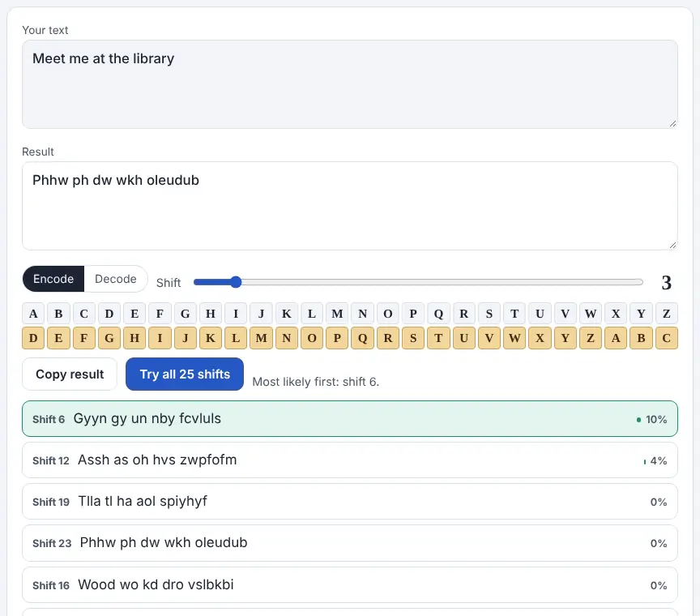Viewport: 700px width, 616px height.
Task: Click the shift value number 3
Action: 666,282
